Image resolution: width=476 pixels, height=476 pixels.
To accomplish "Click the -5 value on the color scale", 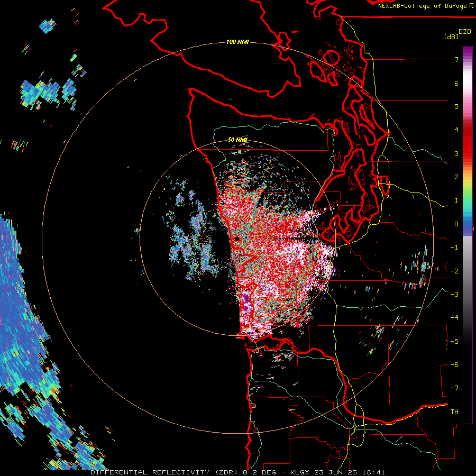I will click(454, 341).
